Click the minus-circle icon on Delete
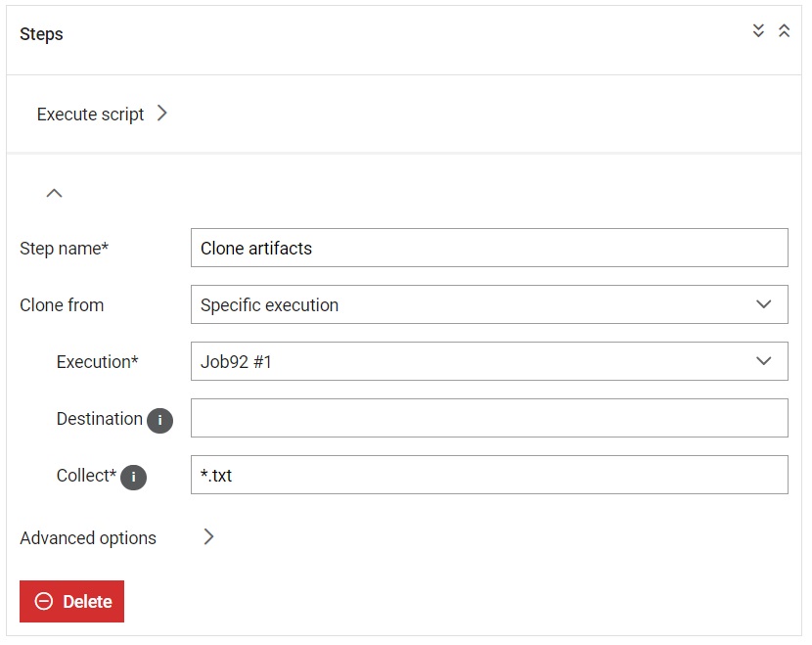Viewport: 812px width, 645px height. pos(44,602)
